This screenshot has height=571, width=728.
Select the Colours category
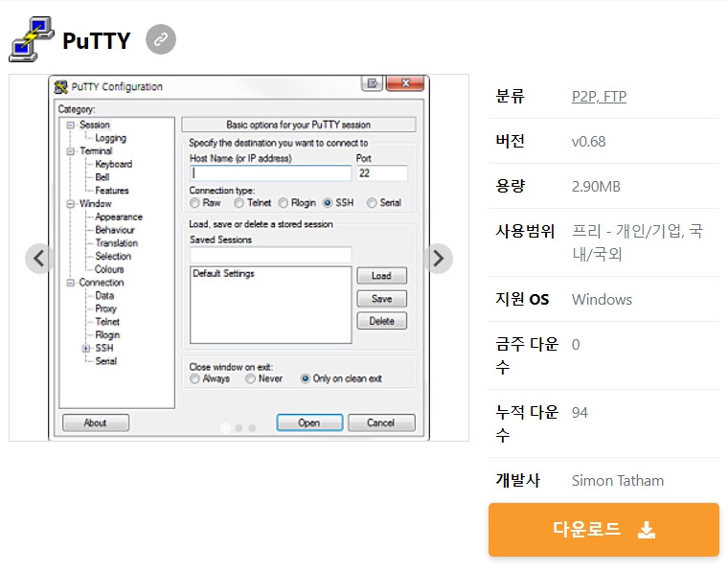pos(109,269)
